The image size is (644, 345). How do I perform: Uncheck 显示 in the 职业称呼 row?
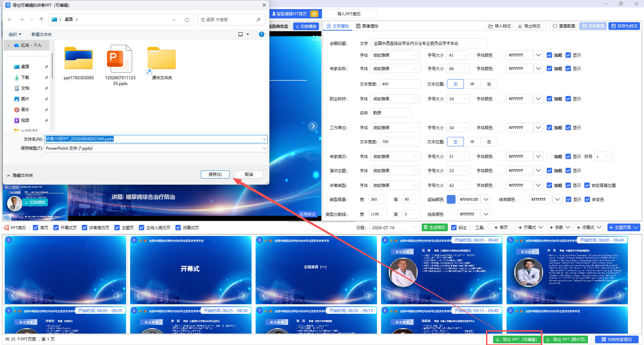pos(568,99)
